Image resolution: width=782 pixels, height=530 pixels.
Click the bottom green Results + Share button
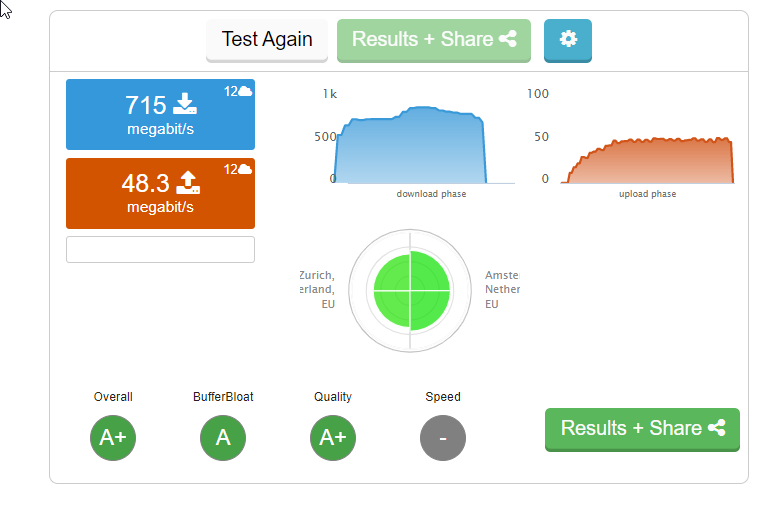point(642,428)
